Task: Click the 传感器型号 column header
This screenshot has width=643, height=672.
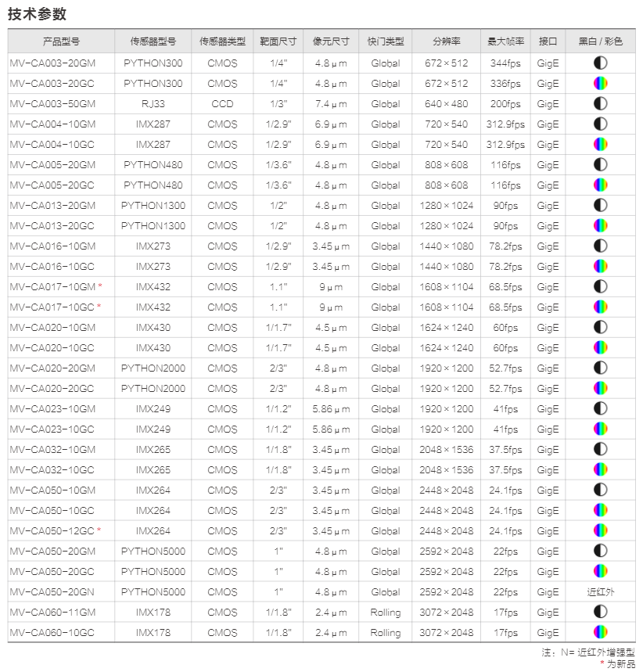Action: (x=153, y=41)
